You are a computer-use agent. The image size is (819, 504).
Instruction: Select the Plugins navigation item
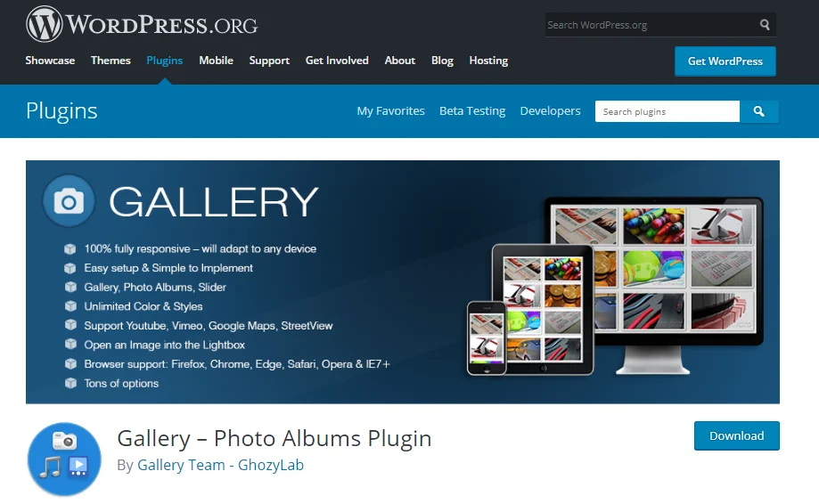coord(165,61)
